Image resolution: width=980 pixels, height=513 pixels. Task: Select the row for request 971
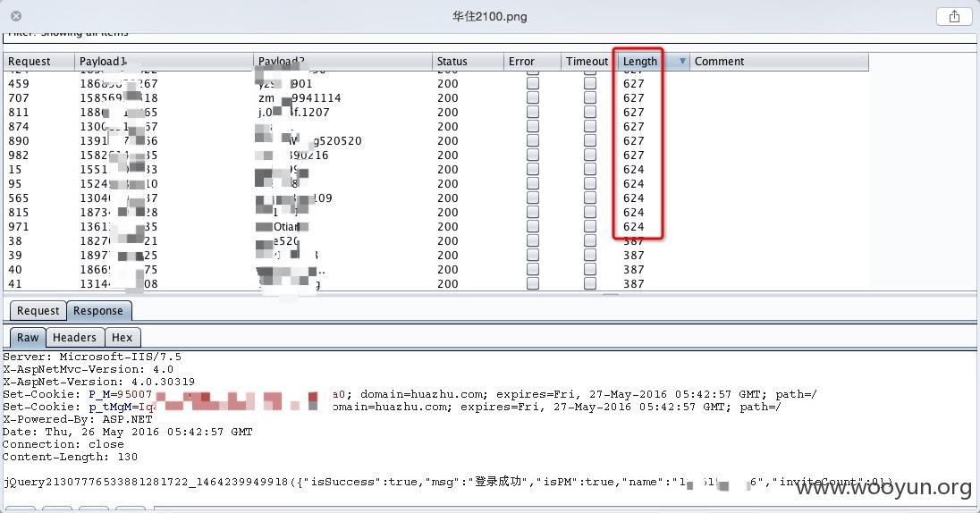[x=436, y=226]
